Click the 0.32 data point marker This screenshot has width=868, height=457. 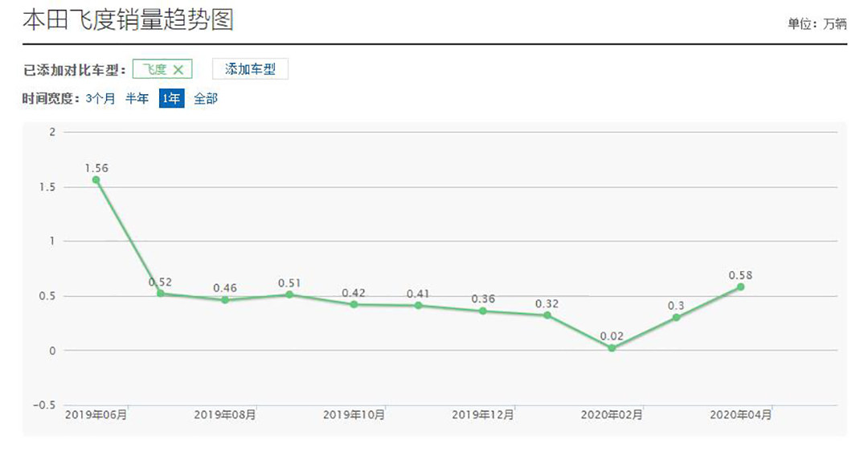click(x=547, y=315)
